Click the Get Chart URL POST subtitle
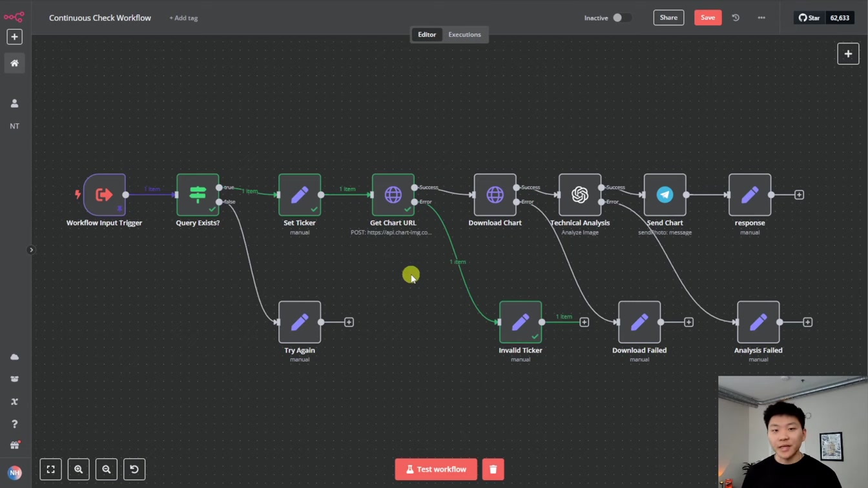 coord(393,232)
